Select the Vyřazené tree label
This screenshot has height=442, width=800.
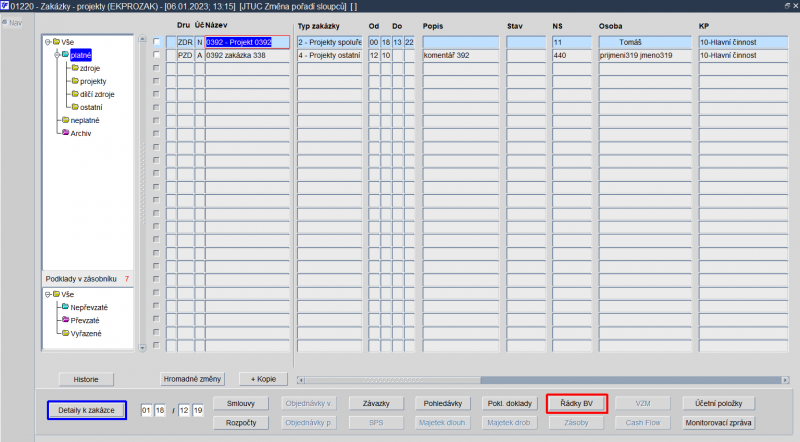(86, 334)
